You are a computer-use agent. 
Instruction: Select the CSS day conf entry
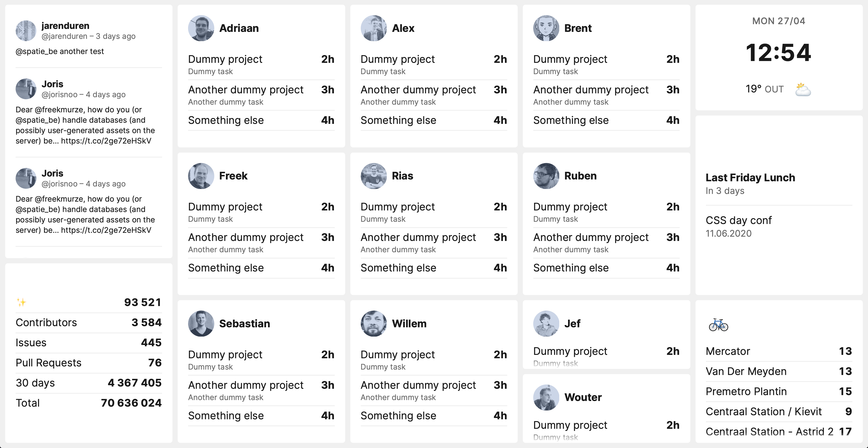pos(738,220)
